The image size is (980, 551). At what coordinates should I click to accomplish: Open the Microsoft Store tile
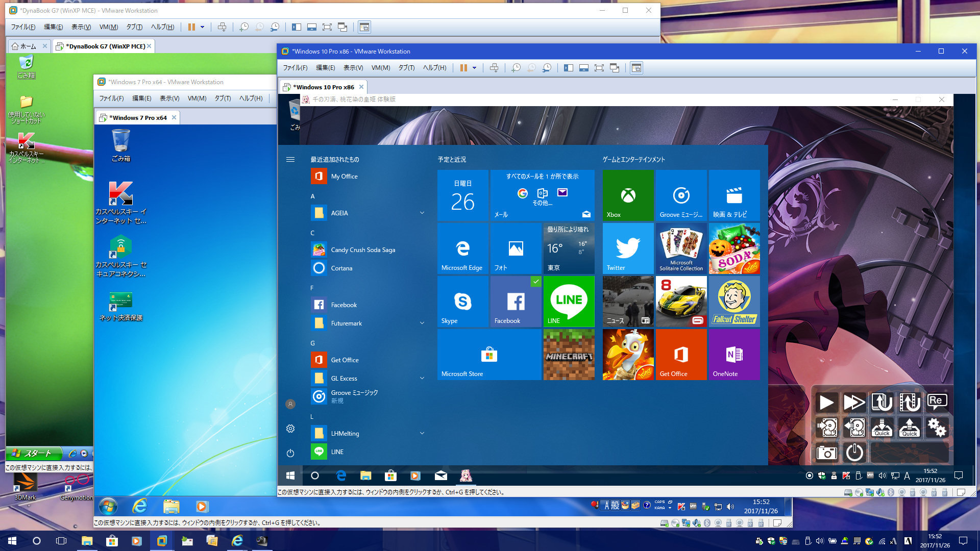click(x=489, y=355)
